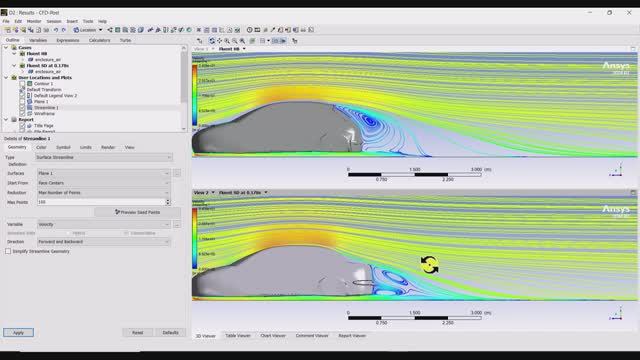Image resolution: width=640 pixels, height=360 pixels.
Task: Insert a Contour plot from toolbar
Action: click(118, 30)
